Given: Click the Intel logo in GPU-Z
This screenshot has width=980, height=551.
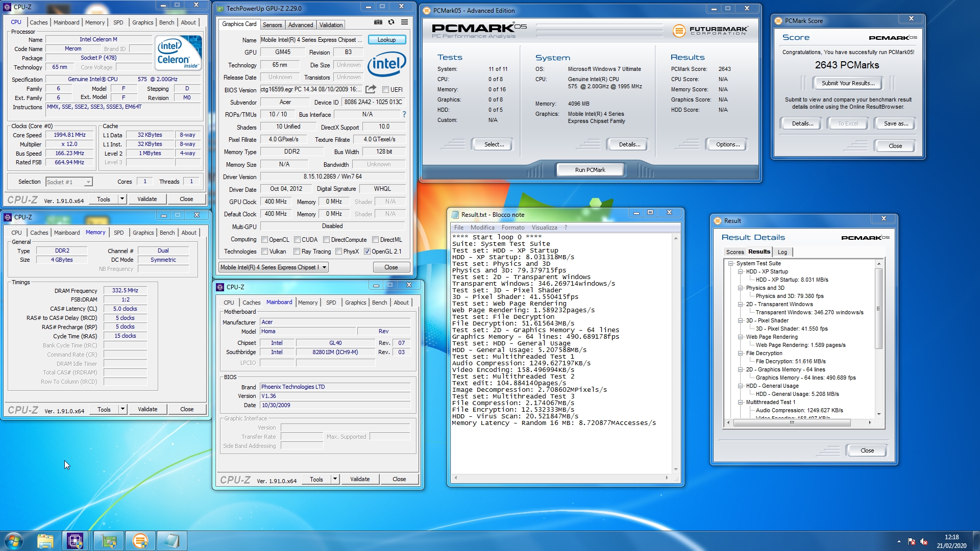Looking at the screenshot, I should [387, 64].
